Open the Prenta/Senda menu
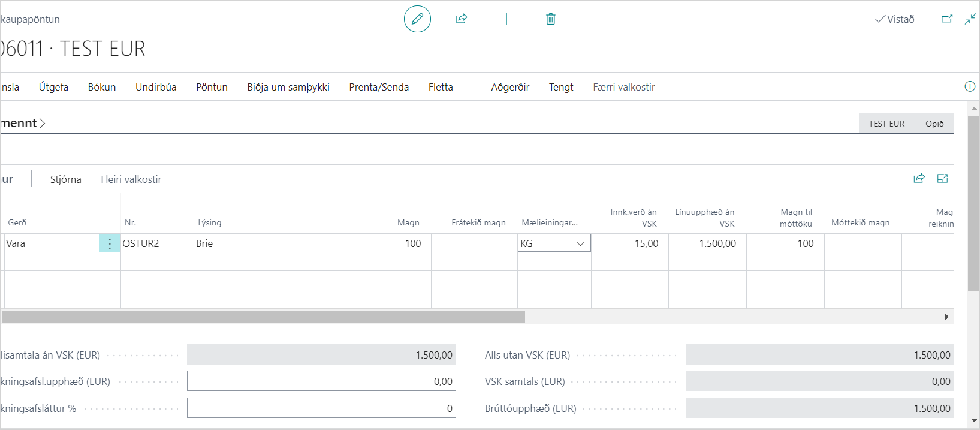Viewport: 980px width, 430px height. 379,87
